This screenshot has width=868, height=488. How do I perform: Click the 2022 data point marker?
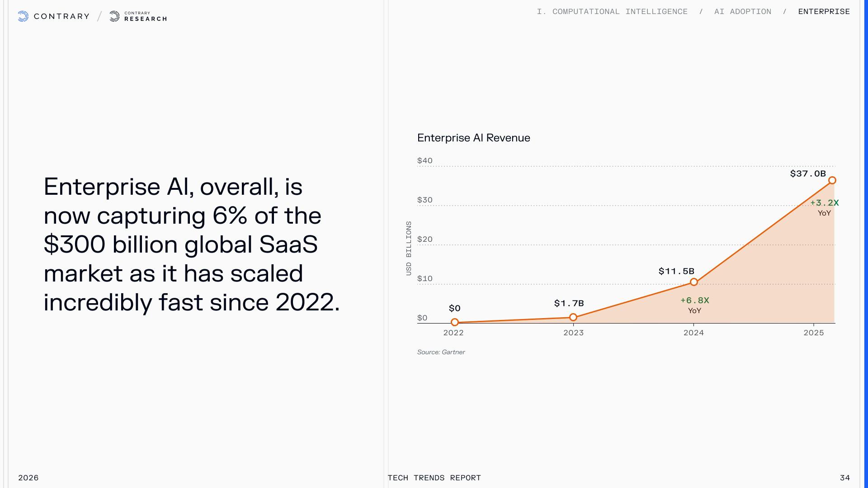[x=455, y=322]
